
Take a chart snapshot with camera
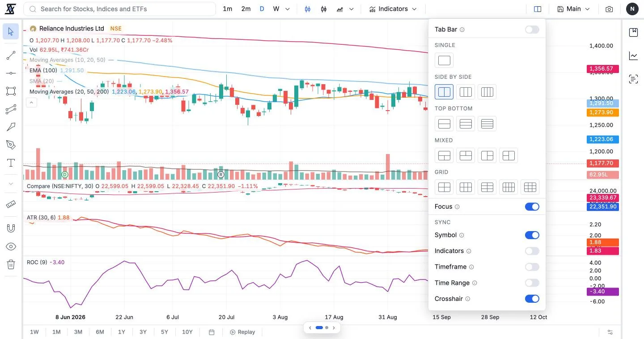[609, 9]
